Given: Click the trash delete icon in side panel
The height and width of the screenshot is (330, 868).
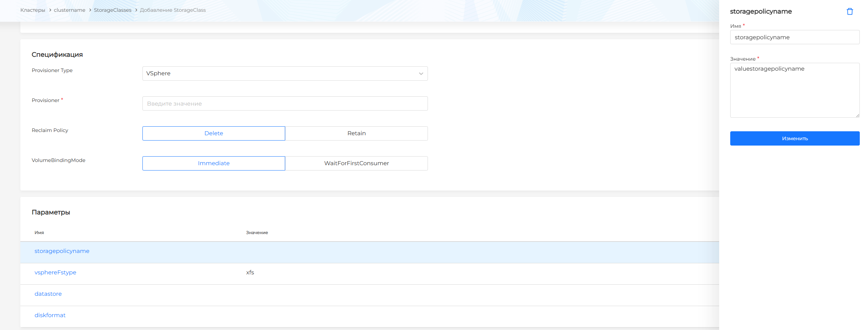Looking at the screenshot, I should (x=849, y=11).
